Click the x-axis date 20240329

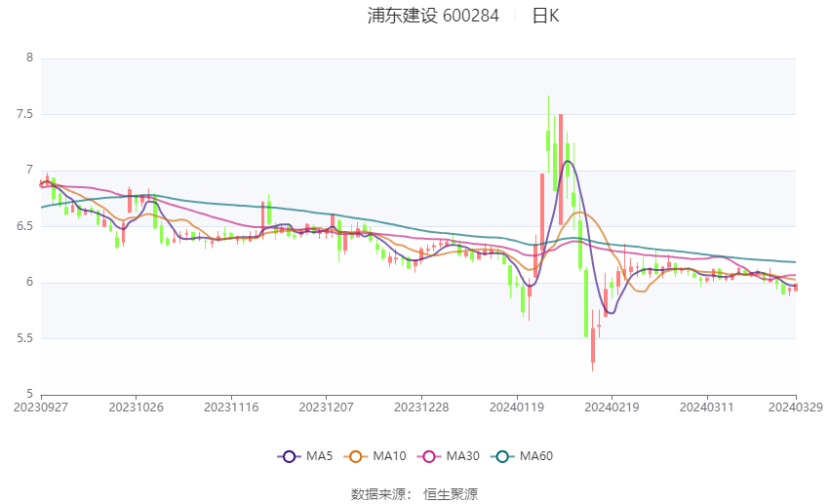pos(796,407)
